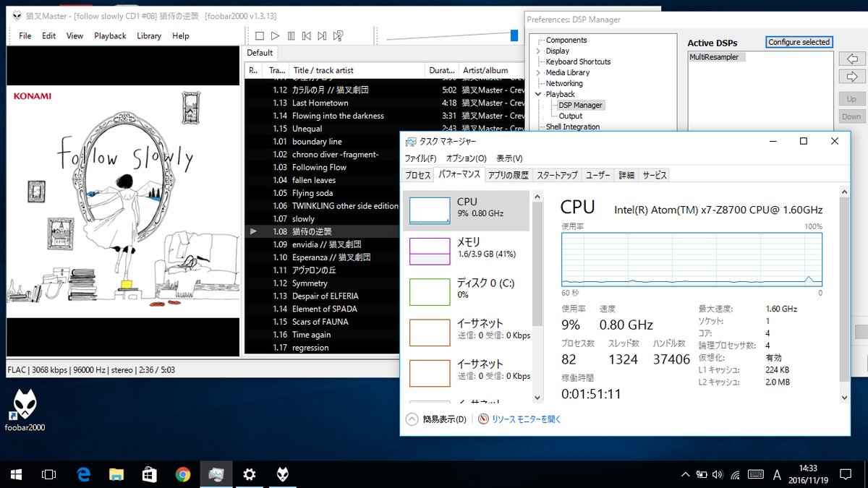Skip to the previous track
The height and width of the screenshot is (488, 868).
pos(307,35)
